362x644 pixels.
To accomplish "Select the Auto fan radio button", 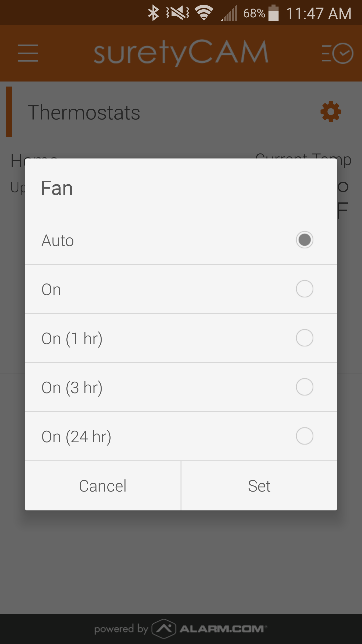I will [304, 240].
